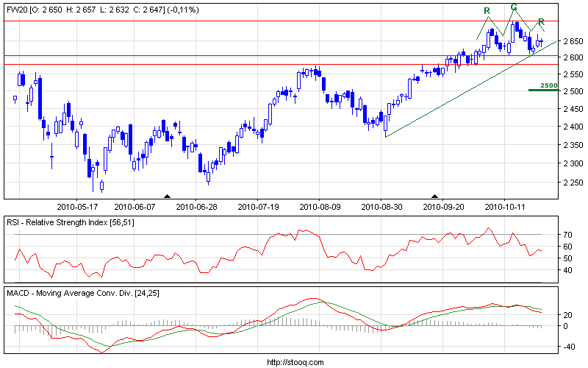Click the green 2500 target level label
588x368 pixels.
[x=548, y=86]
